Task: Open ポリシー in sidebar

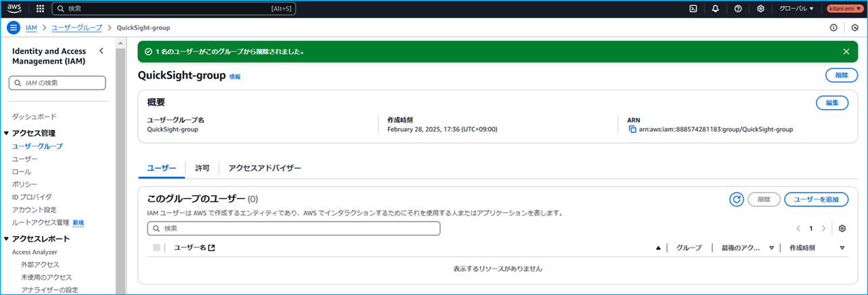Action: click(x=25, y=184)
